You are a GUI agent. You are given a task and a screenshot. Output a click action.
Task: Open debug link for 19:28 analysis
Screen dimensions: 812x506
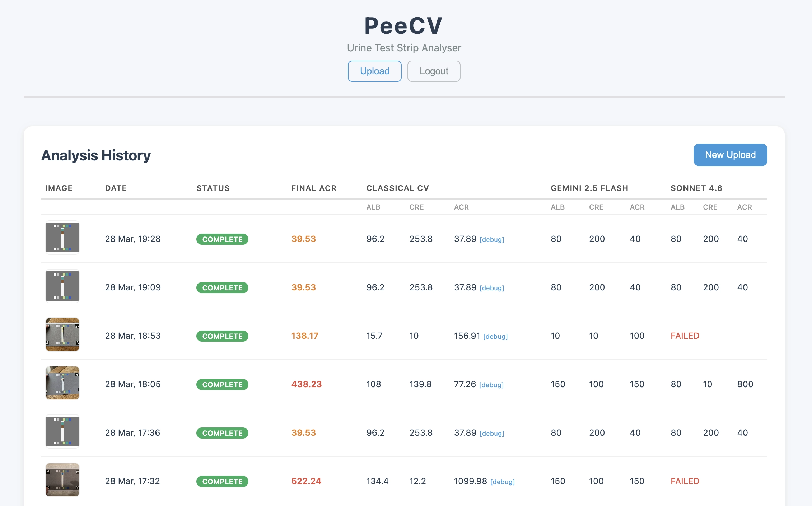coord(492,240)
